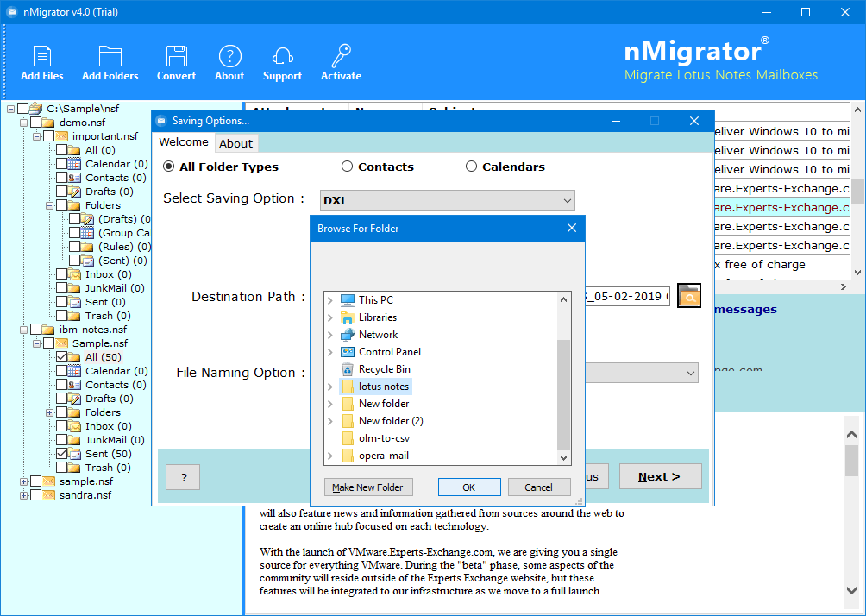This screenshot has width=866, height=616.
Task: Click the browse destination folder icon
Action: [x=688, y=296]
